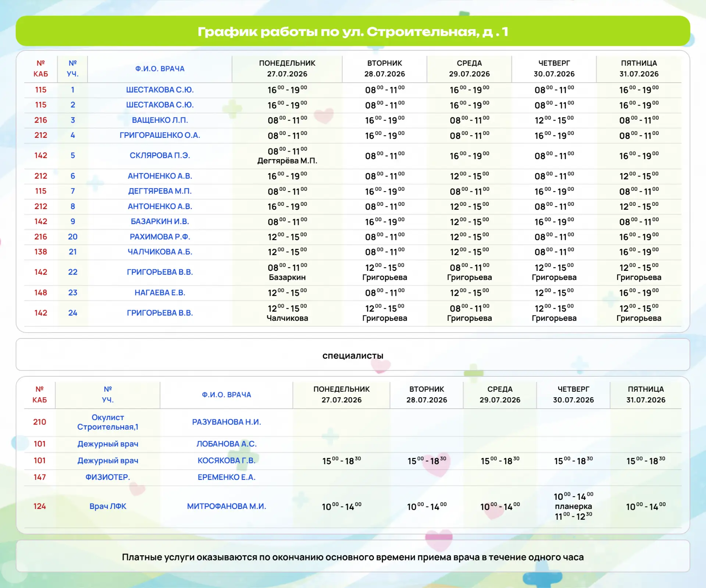Click doctor name "ЧАЛЧИКОВА А.Б." in district 21 row
The height and width of the screenshot is (588, 706).
coord(160,252)
